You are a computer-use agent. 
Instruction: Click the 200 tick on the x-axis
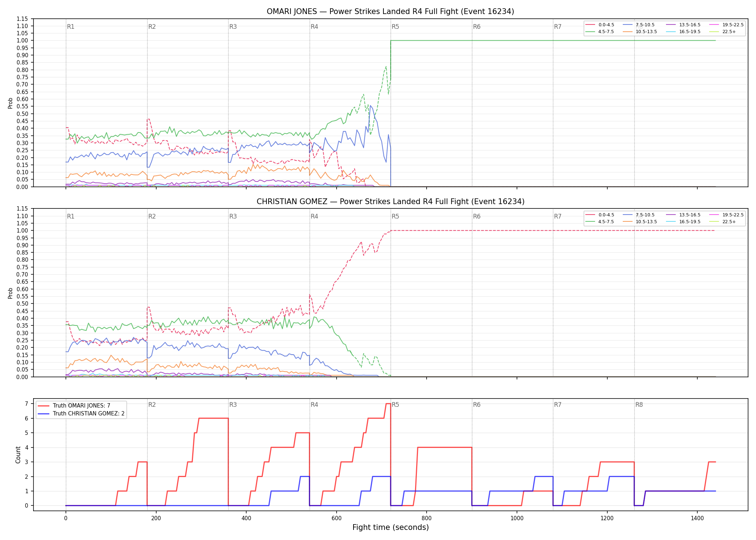click(x=156, y=518)
